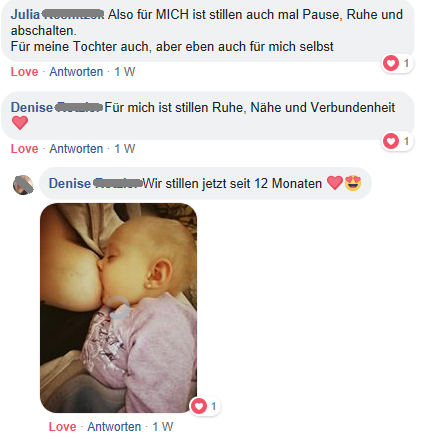Click red heart emoji after 12 Monaten
The height and width of the screenshot is (439, 421).
[335, 183]
